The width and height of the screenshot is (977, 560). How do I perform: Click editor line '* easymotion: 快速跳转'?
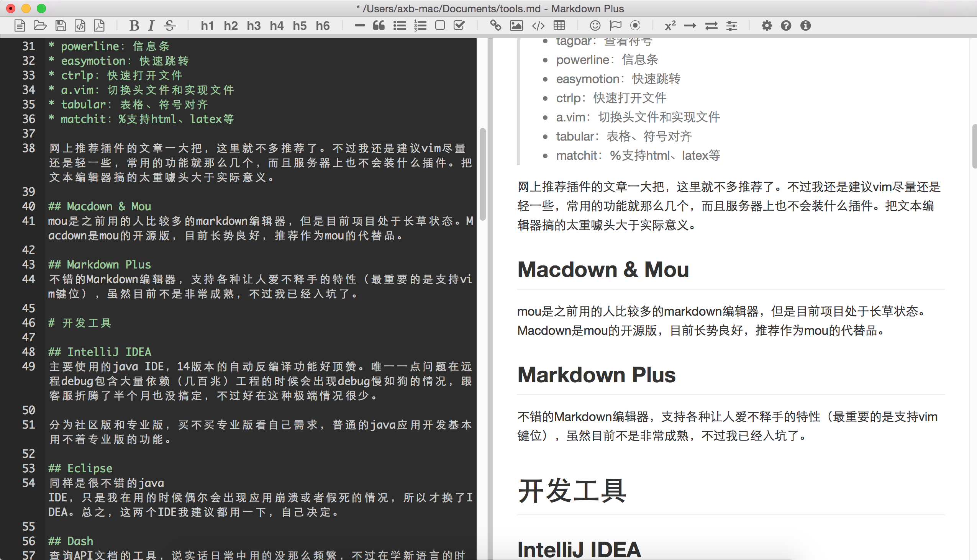point(118,61)
